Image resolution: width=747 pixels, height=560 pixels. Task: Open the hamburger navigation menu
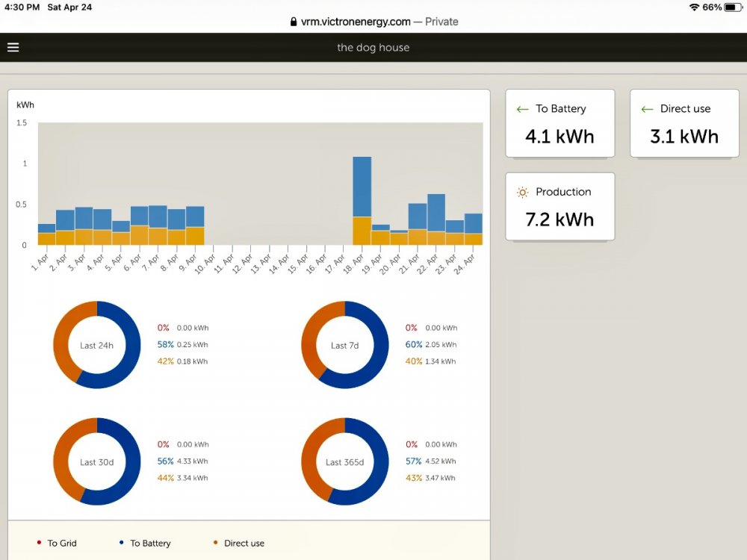(13, 47)
